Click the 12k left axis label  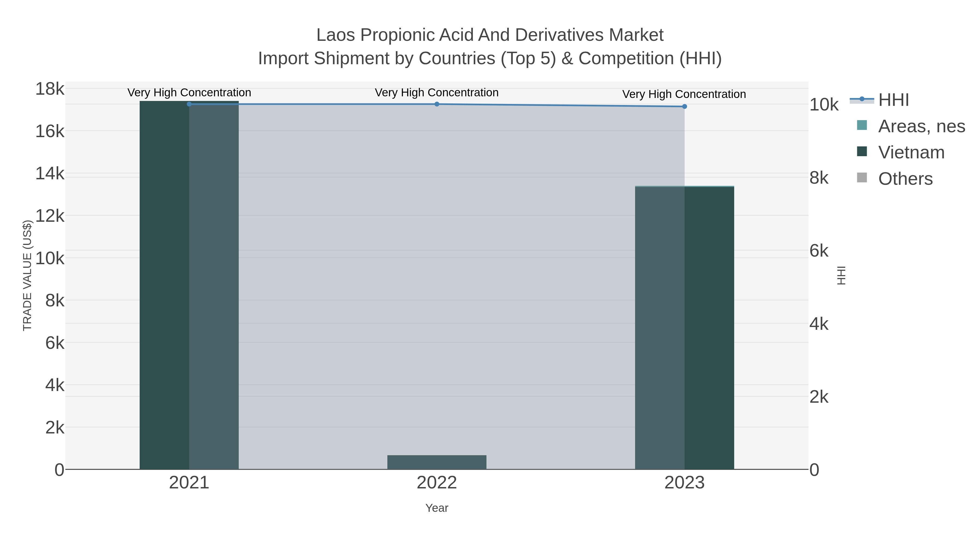tap(50, 216)
